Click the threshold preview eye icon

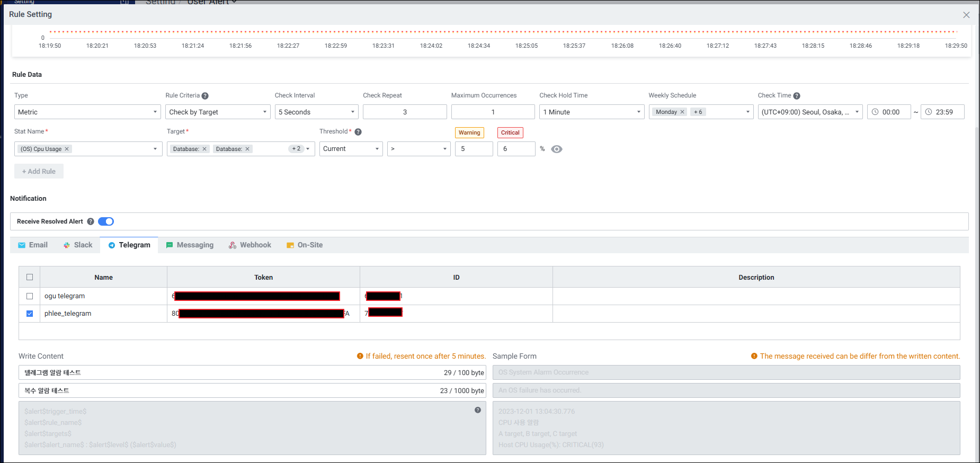[x=556, y=149]
